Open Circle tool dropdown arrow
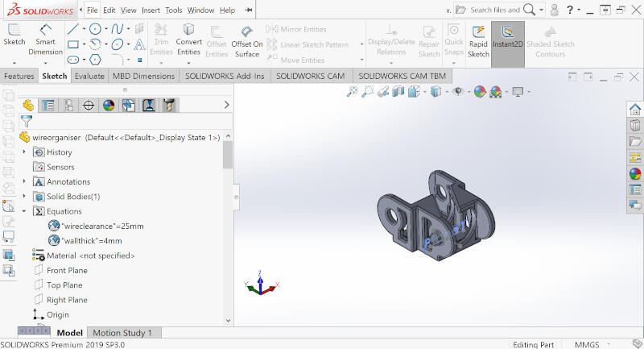Screen dimensions: 644x349 tap(106, 29)
